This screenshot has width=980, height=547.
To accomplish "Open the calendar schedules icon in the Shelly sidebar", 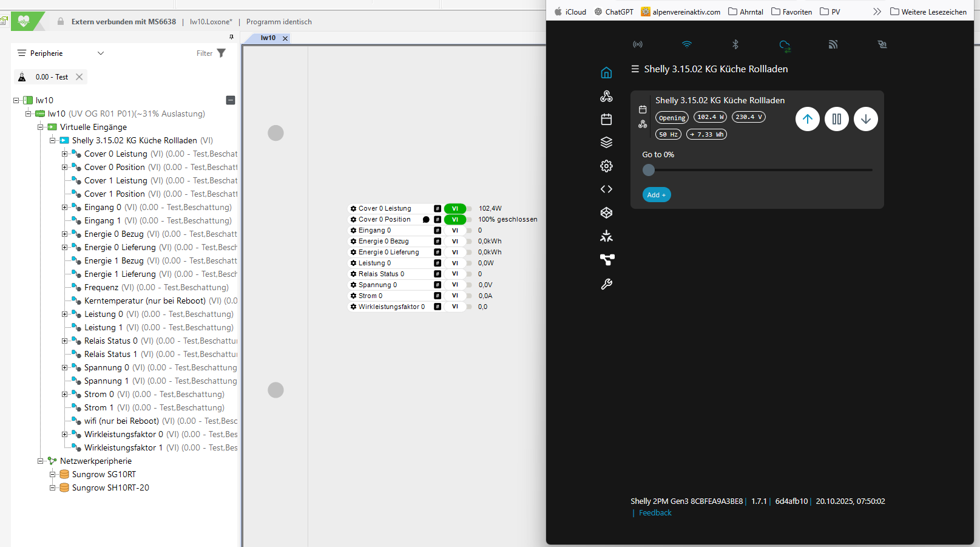I will (x=606, y=119).
